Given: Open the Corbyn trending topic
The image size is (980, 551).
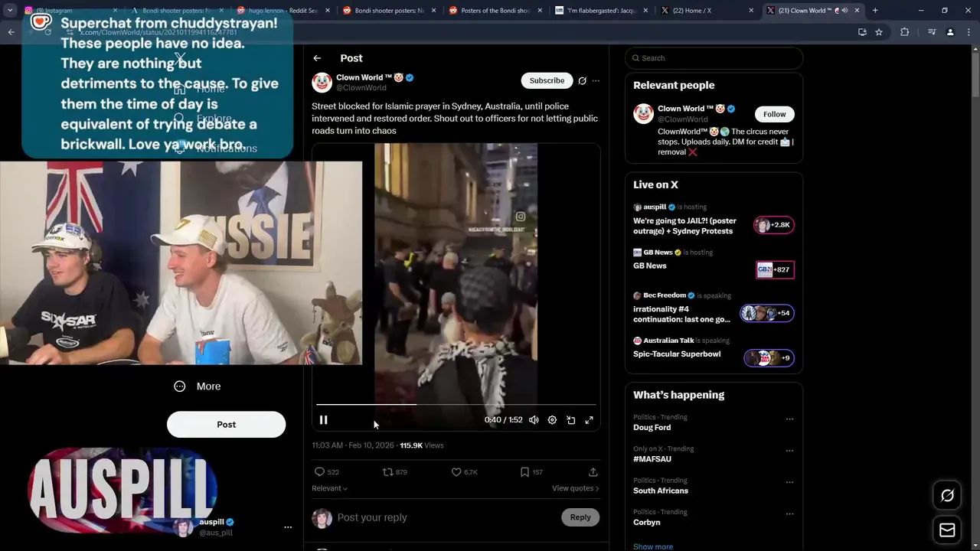Looking at the screenshot, I should click(x=647, y=523).
